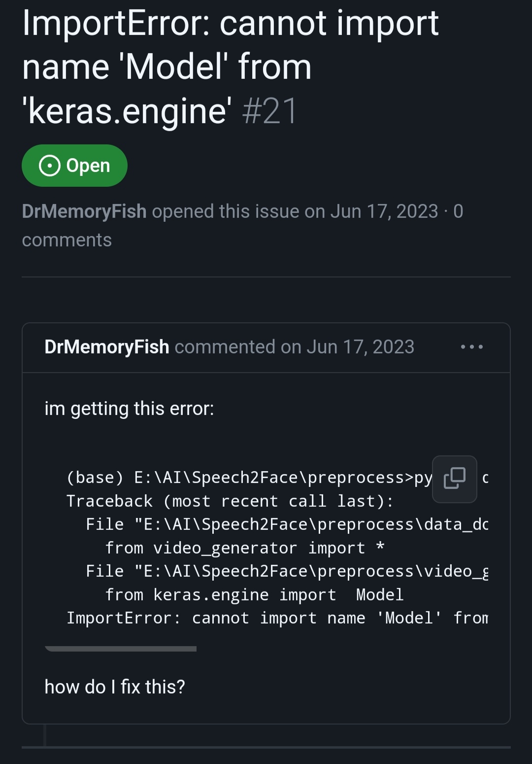
Task: Click the 'im getting this error:' text
Action: tap(130, 409)
